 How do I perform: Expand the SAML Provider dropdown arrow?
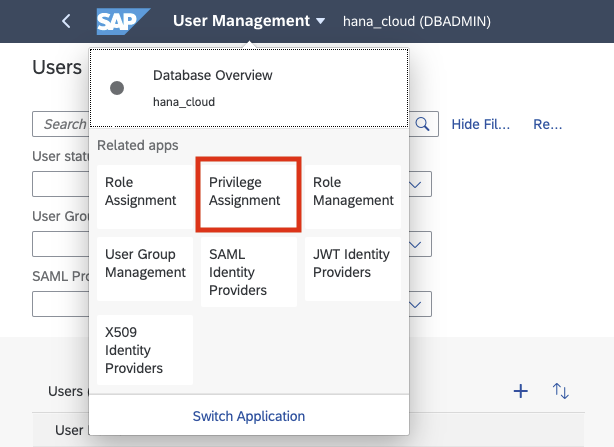[415, 304]
